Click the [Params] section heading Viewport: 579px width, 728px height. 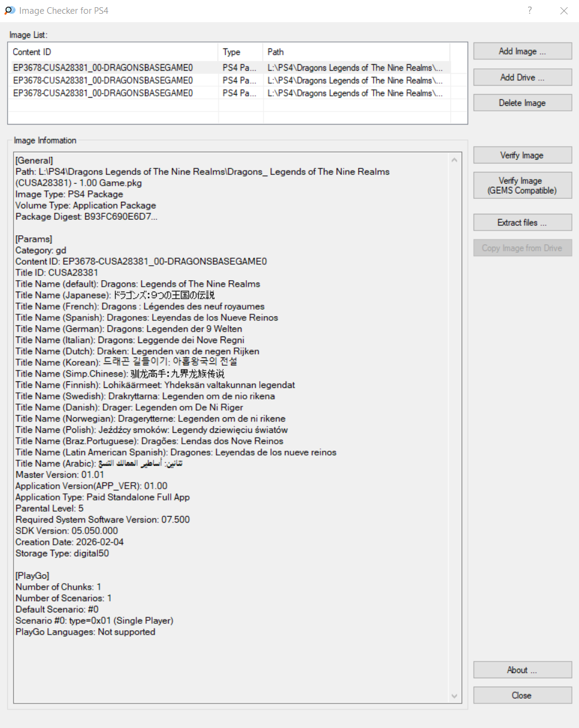point(34,239)
